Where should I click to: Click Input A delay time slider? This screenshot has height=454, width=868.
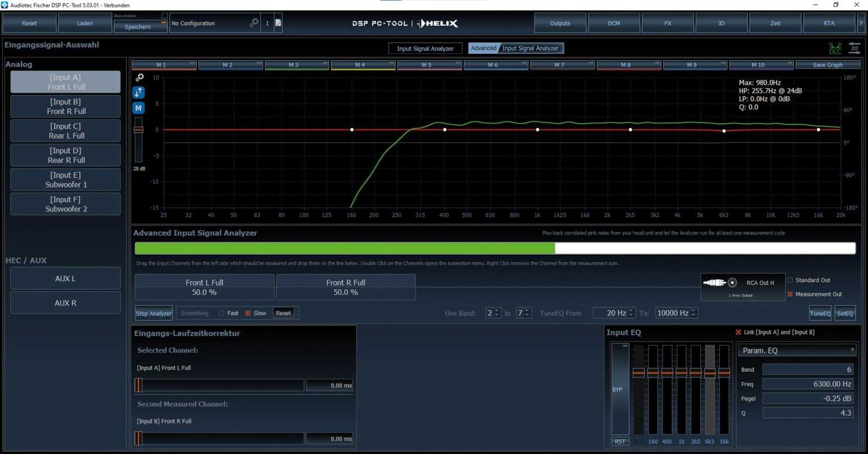point(219,385)
